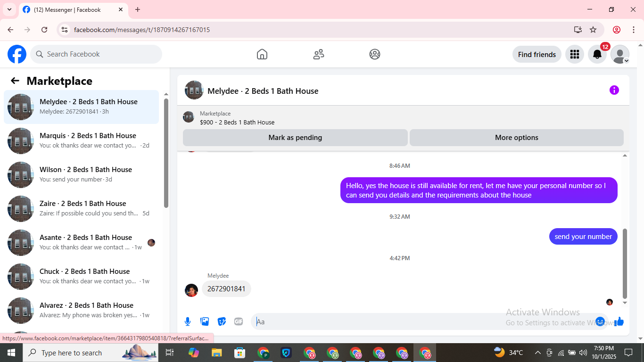Screen dimensions: 644x362
Task: Open the Facebook menu grid icon
Action: point(574,54)
